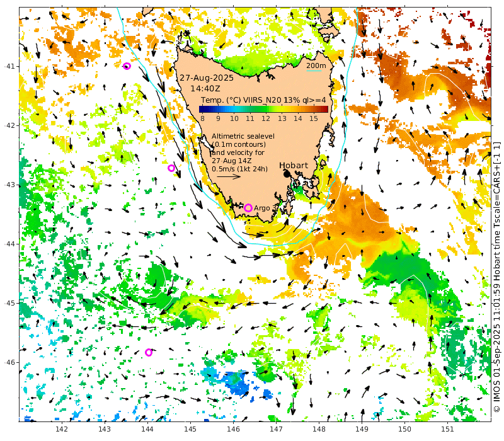This screenshot has height=441, width=504.
Task: Click the colorbar tick label "8"
Action: coord(202,118)
